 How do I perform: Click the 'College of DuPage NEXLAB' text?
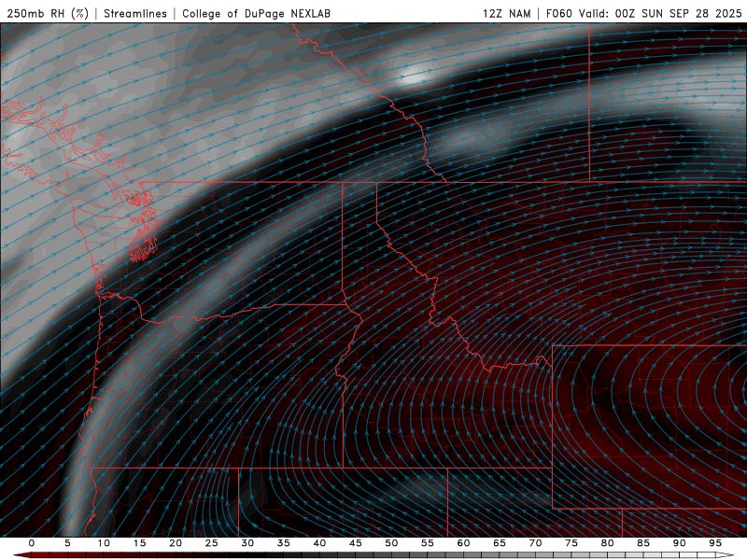[x=256, y=14]
